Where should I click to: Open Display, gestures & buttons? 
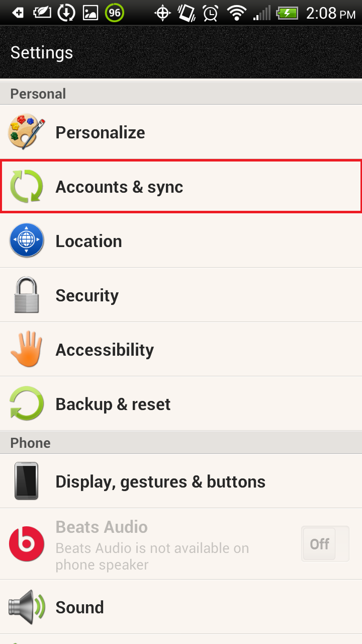(x=181, y=481)
